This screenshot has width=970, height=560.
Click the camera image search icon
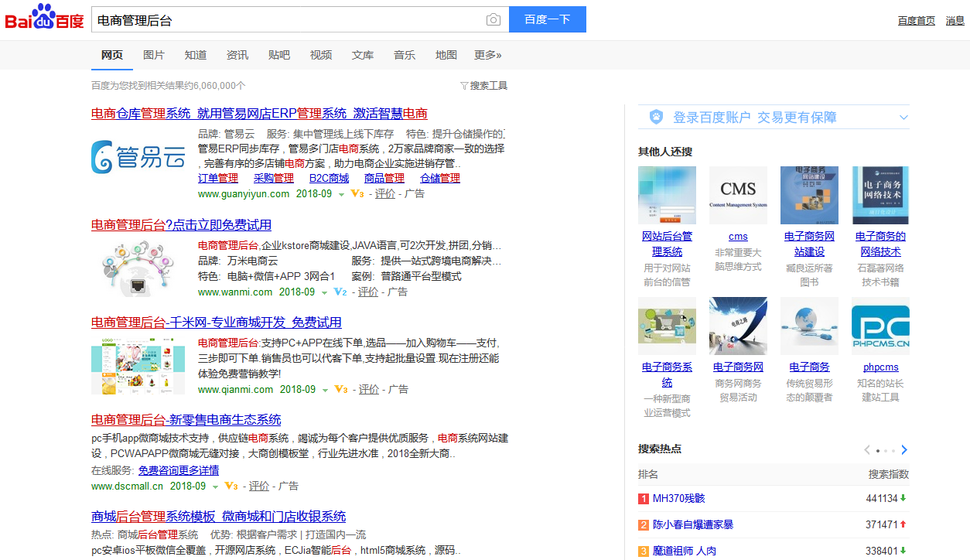pyautogui.click(x=493, y=20)
